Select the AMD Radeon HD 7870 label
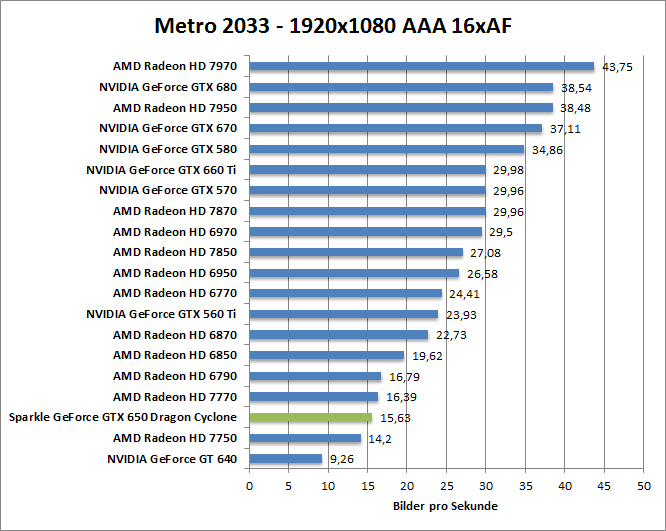 pos(175,211)
